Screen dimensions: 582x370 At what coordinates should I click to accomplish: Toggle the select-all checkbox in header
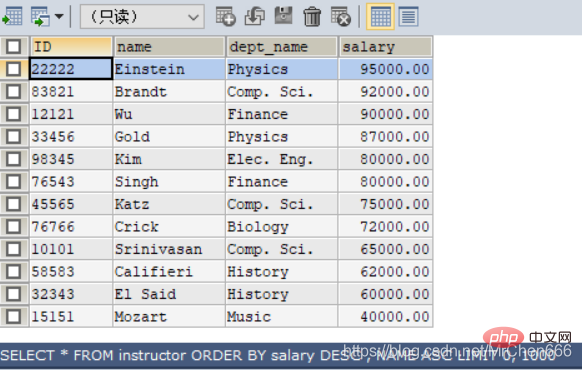14,47
